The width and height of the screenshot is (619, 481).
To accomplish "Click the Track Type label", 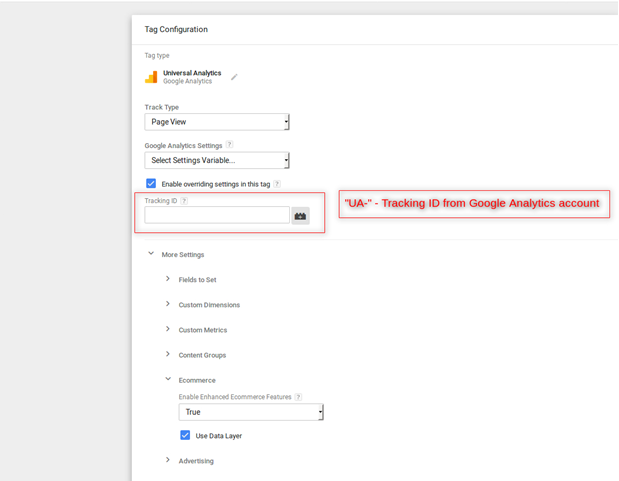I will click(x=161, y=107).
